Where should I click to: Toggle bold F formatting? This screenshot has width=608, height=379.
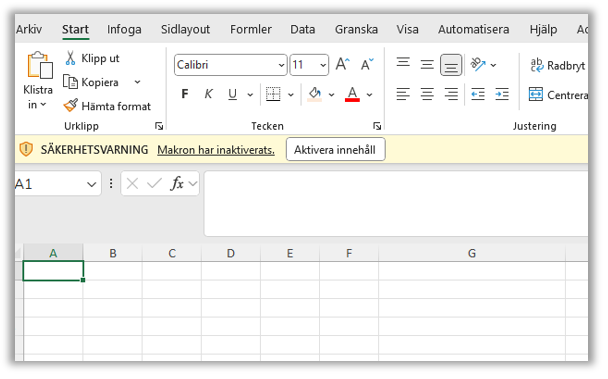pyautogui.click(x=185, y=94)
